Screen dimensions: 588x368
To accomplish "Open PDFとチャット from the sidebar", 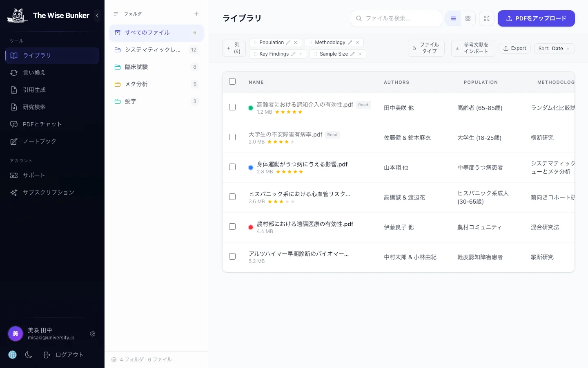I will coord(41,124).
